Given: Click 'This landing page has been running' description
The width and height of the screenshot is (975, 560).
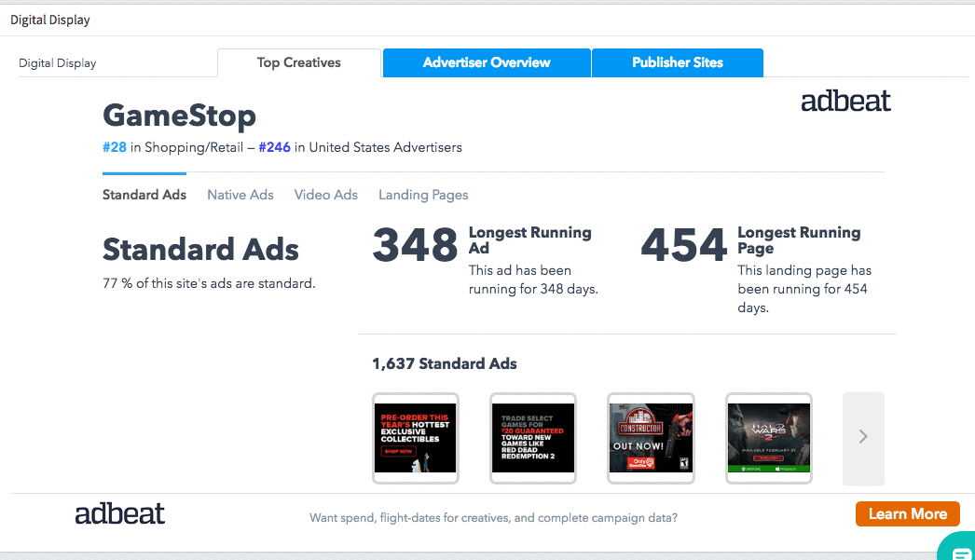Looking at the screenshot, I should tap(804, 289).
